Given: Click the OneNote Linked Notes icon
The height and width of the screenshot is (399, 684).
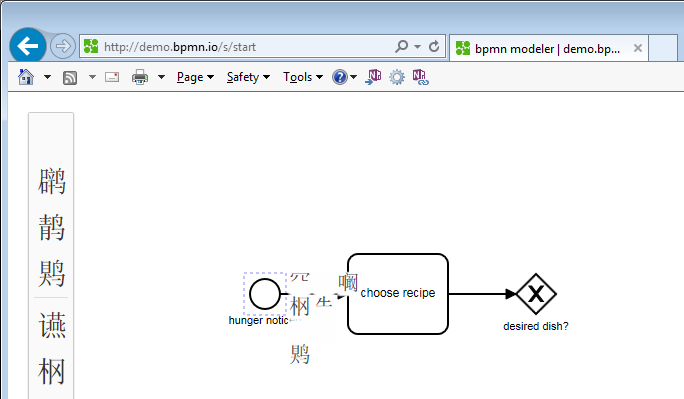Looking at the screenshot, I should (x=421, y=77).
